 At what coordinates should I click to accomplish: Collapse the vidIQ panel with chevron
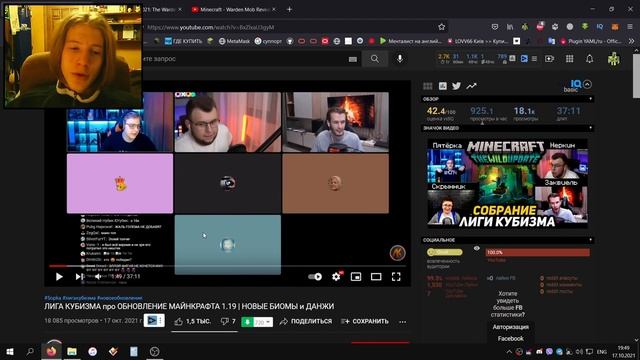[587, 84]
